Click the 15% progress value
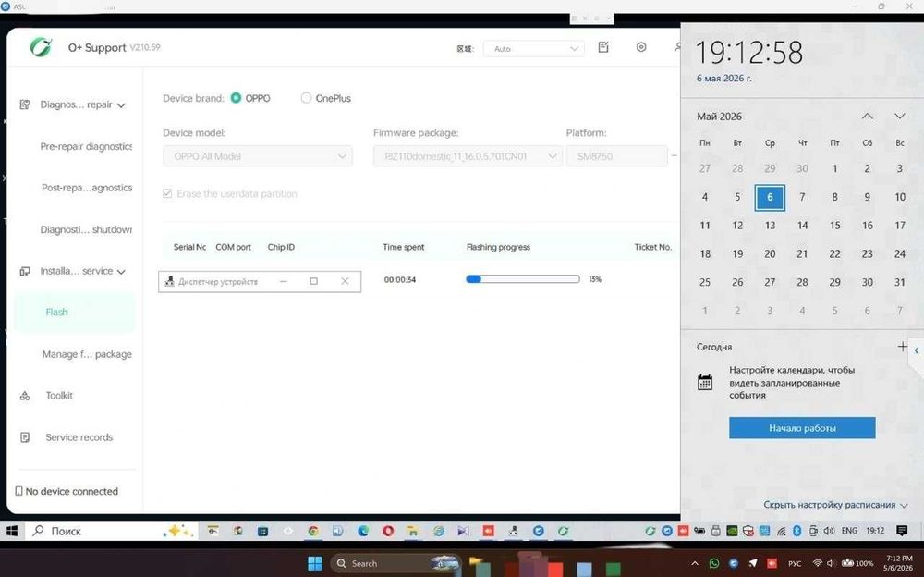Viewport: 924px width, 577px height. [594, 279]
